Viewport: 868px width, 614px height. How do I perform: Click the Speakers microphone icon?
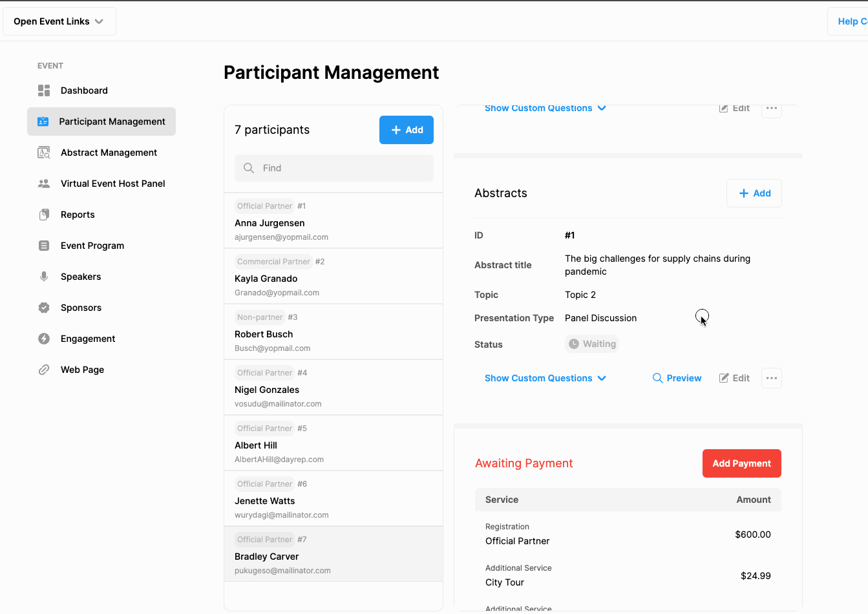point(44,277)
